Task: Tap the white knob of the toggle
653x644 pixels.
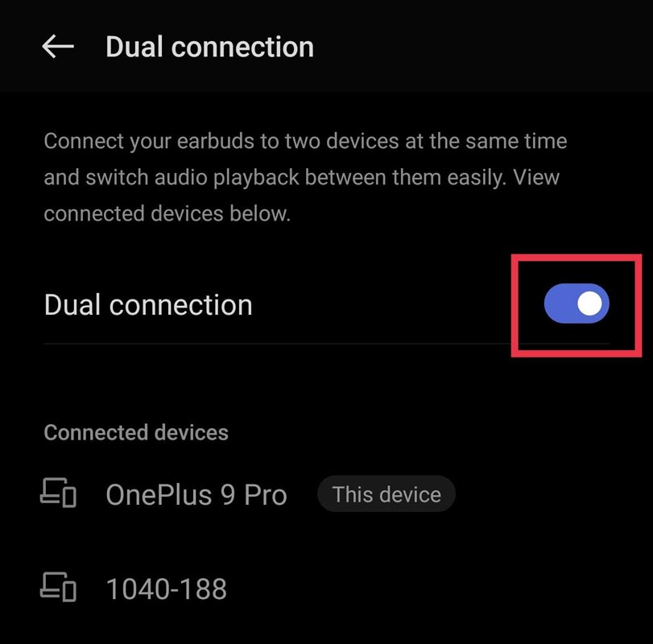Action: (x=589, y=303)
